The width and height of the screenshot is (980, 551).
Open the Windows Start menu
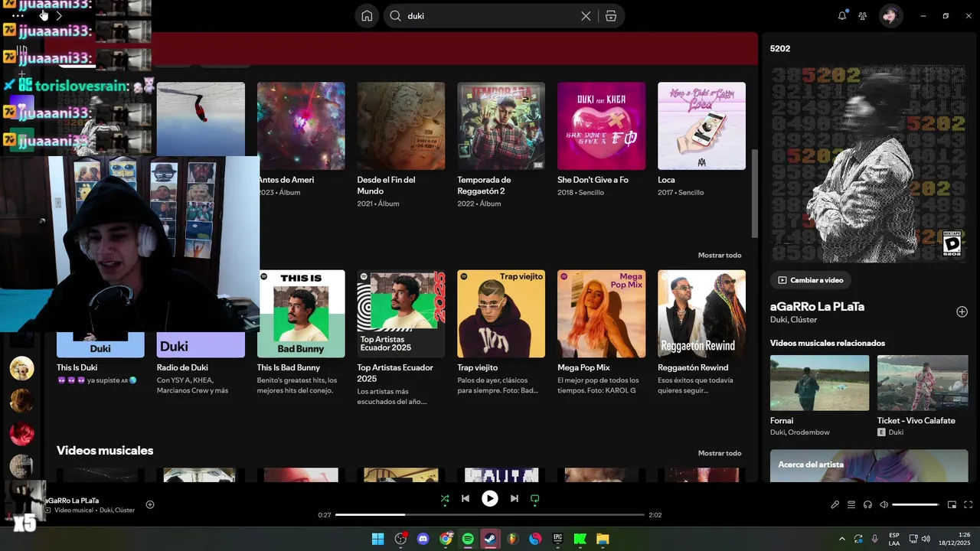point(378,539)
